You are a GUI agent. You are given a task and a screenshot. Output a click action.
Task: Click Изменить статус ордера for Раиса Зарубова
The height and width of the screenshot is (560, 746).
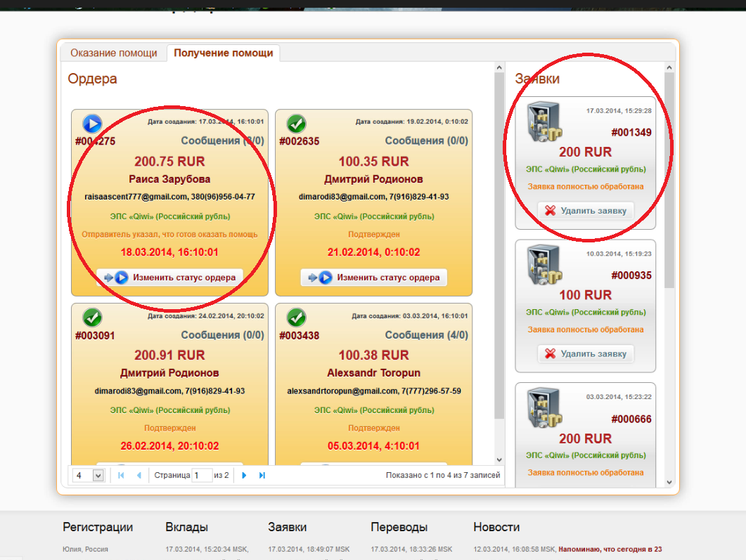[x=169, y=278]
